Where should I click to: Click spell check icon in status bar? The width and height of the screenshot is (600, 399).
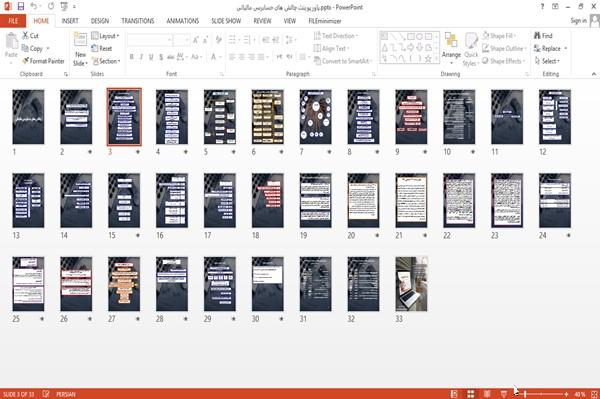pyautogui.click(x=46, y=394)
